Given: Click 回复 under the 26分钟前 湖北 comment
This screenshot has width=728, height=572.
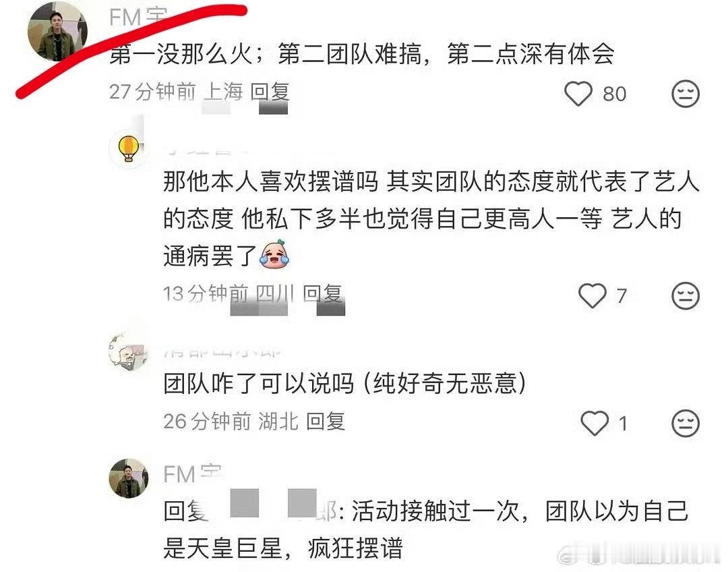Looking at the screenshot, I should pos(326,422).
